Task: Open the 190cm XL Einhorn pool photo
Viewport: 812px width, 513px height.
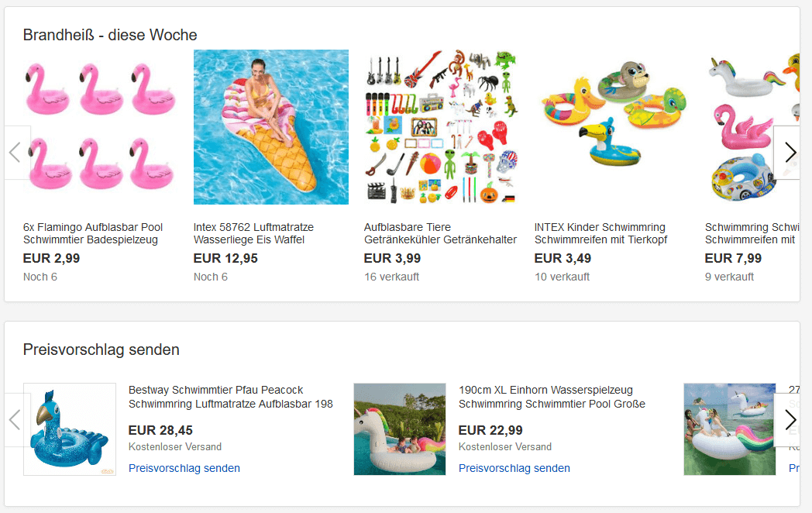Action: click(x=400, y=429)
